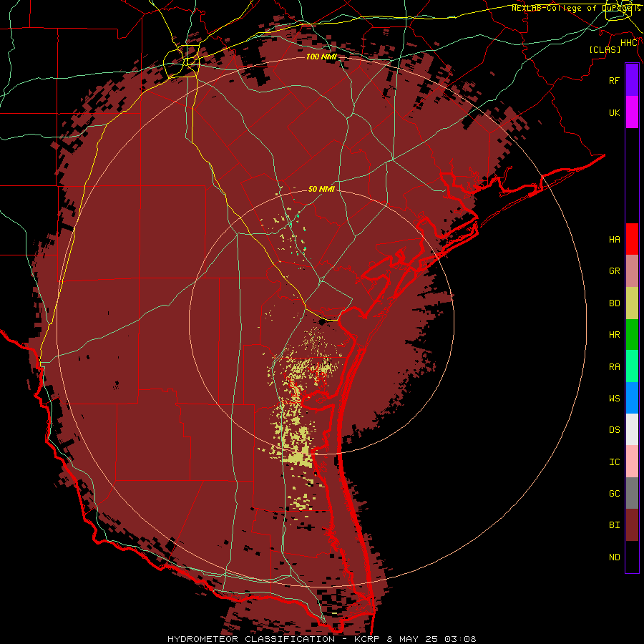The height and width of the screenshot is (644, 644).
Task: Click the BI legend label
Action: pos(614,525)
